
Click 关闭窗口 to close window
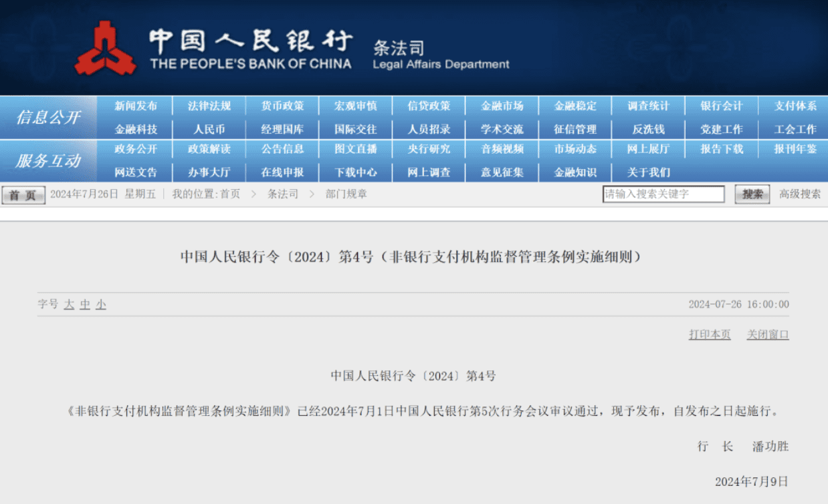coord(768,335)
